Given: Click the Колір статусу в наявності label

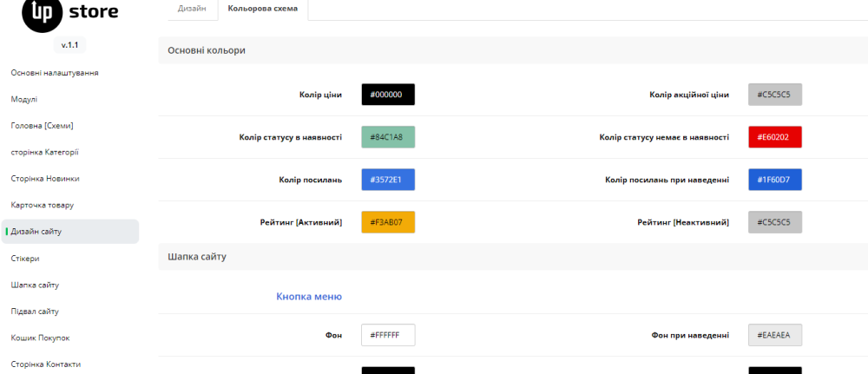Looking at the screenshot, I should 291,137.
